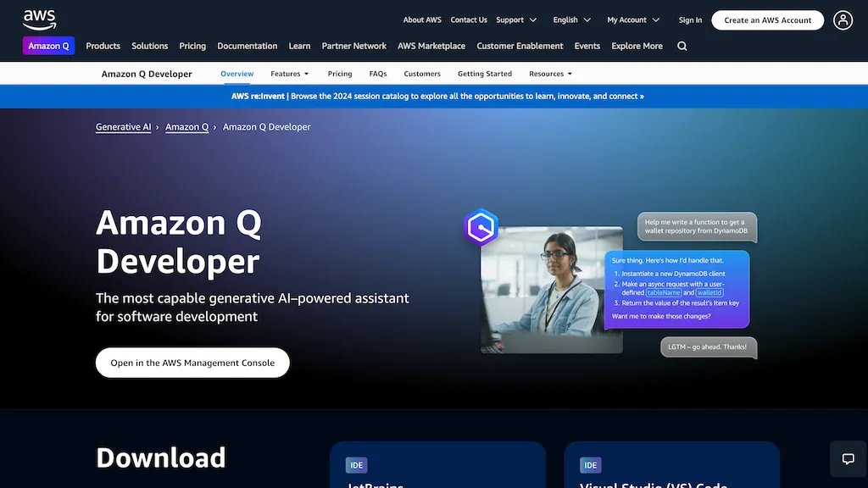868x488 pixels.
Task: Open the chat feedback icon at bottom right
Action: [x=848, y=459]
